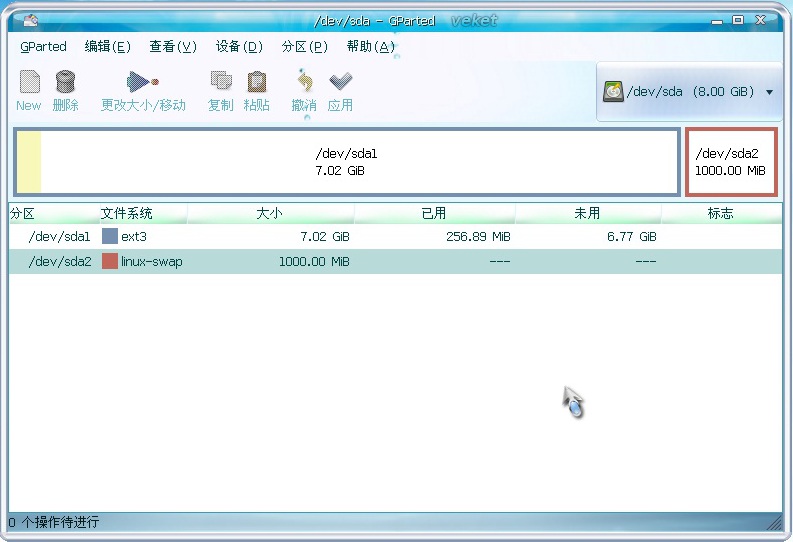
Task: Open the 编辑(E) menu
Action: coord(107,47)
